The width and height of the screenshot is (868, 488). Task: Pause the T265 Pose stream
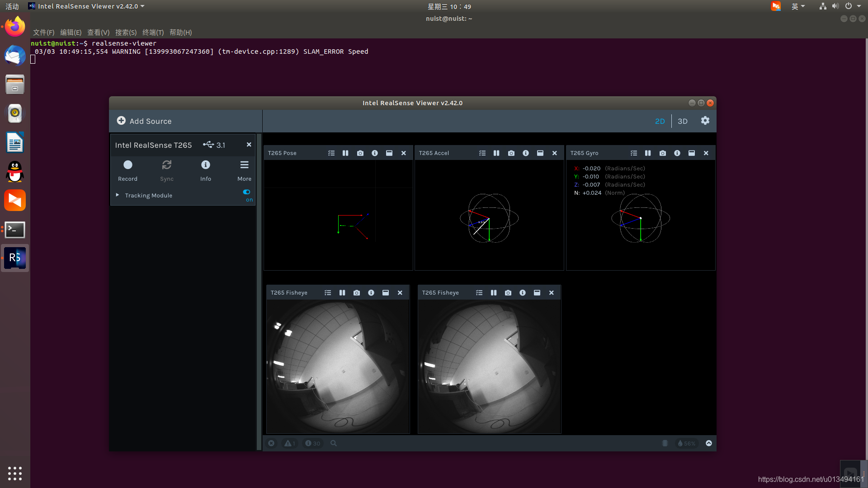(345, 153)
